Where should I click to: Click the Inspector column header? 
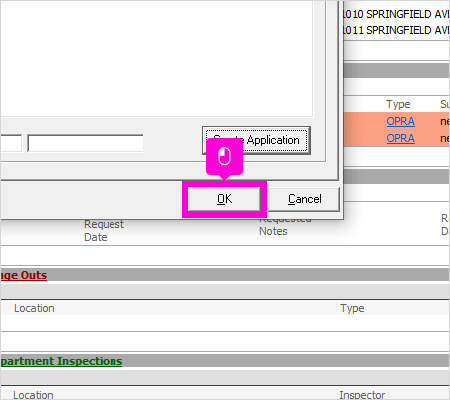362,395
